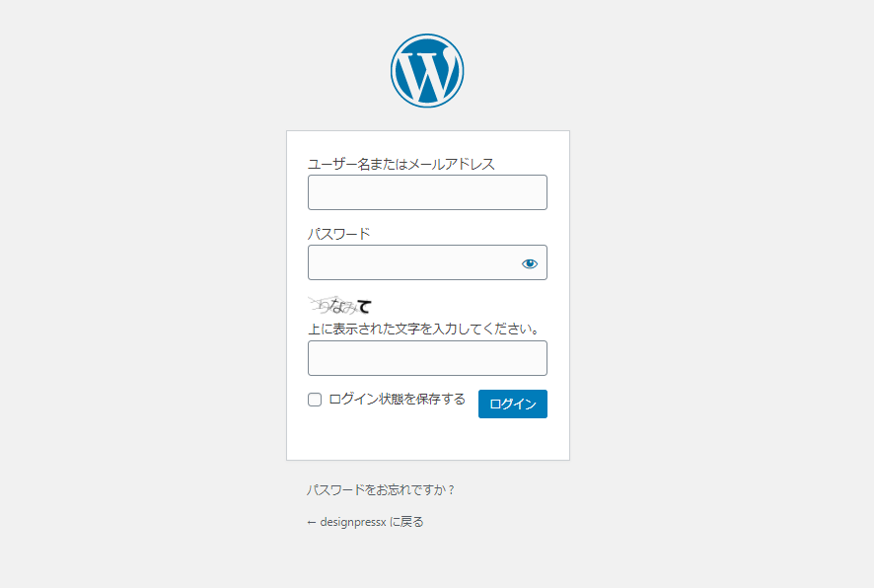This screenshot has width=874, height=588.
Task: Click the blue login button
Action: (x=512, y=404)
